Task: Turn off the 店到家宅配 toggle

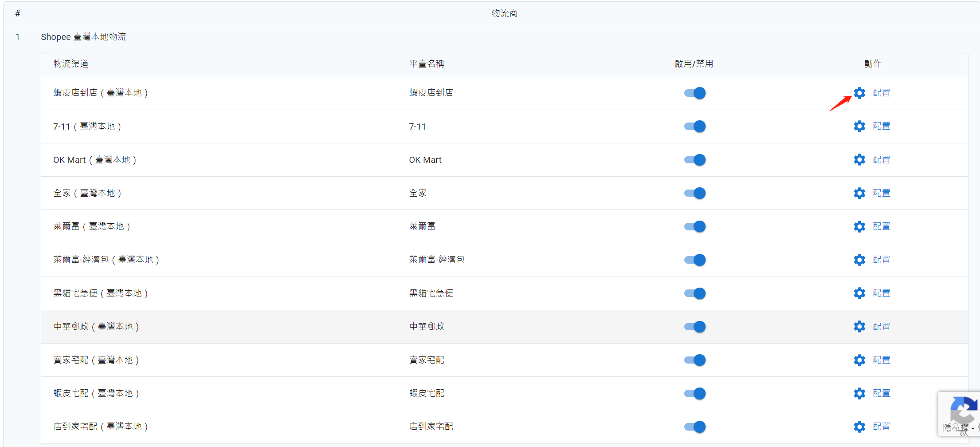Action: [x=695, y=427]
